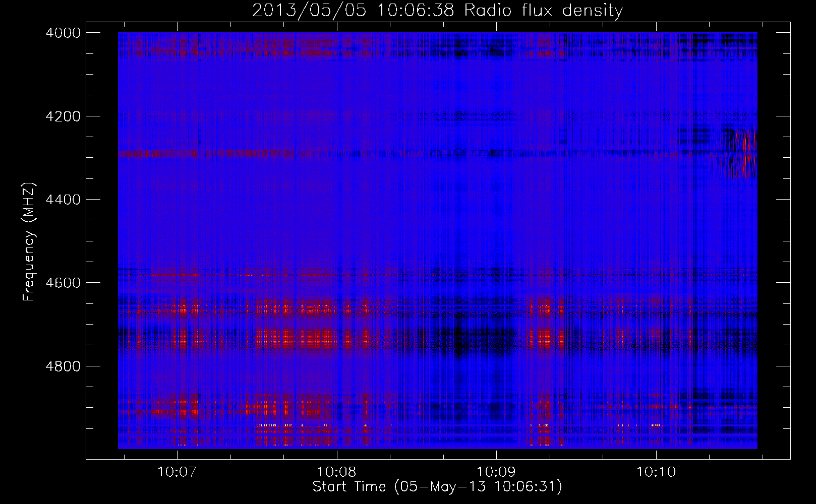Click the plot title '2013/05/05 10:06:38 Radio flux density'
This screenshot has height=504, width=816.
437,10
